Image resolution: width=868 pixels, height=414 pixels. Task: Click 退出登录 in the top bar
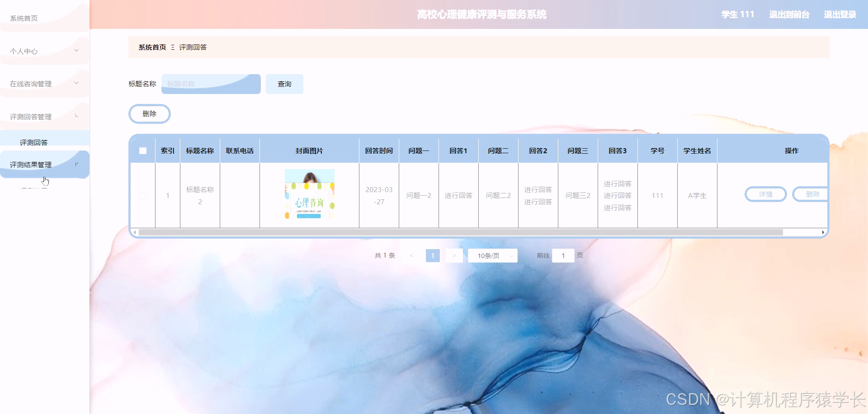pos(839,14)
